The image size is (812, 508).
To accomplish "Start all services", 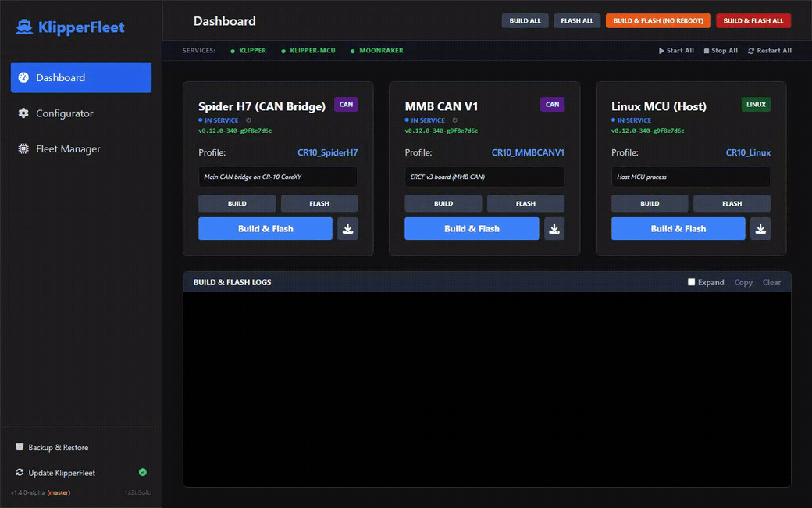I will click(x=676, y=50).
